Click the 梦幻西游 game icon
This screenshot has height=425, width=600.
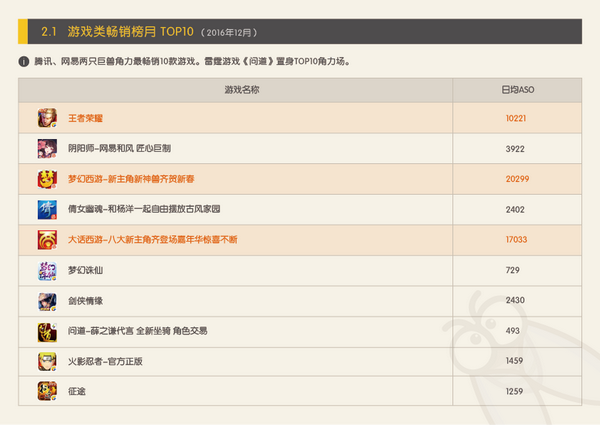tap(47, 179)
